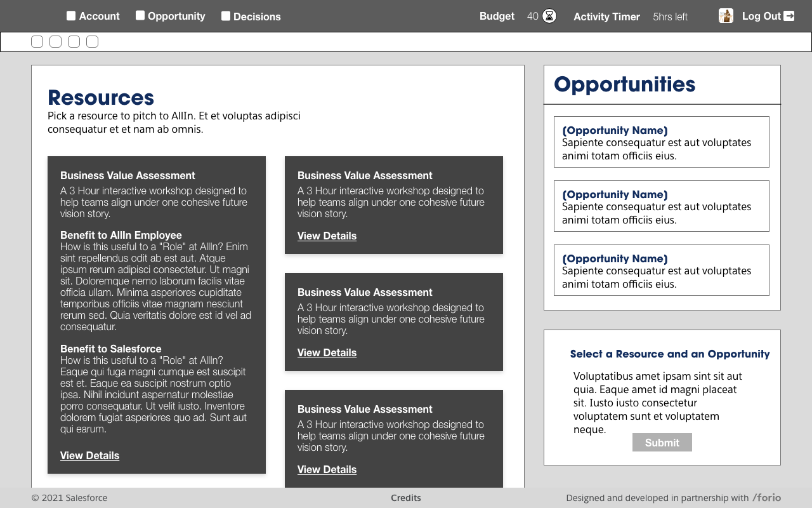The image size is (812, 508).
Task: Open View Details in the middle right-column resource card
Action: (327, 352)
